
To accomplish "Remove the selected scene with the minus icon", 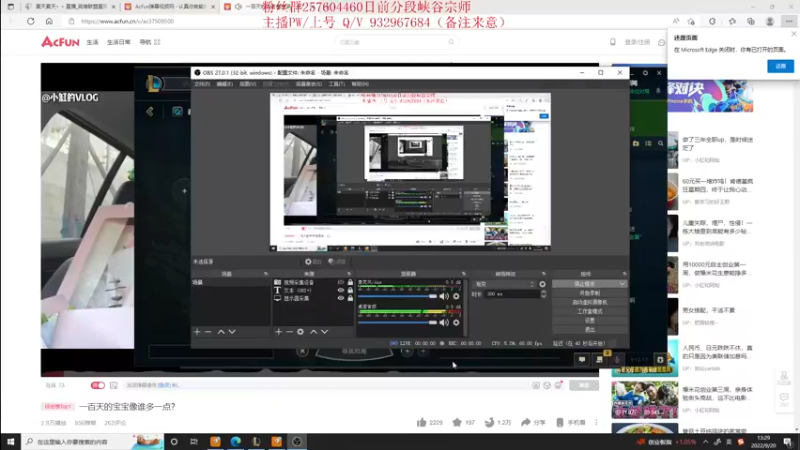I will (x=208, y=332).
